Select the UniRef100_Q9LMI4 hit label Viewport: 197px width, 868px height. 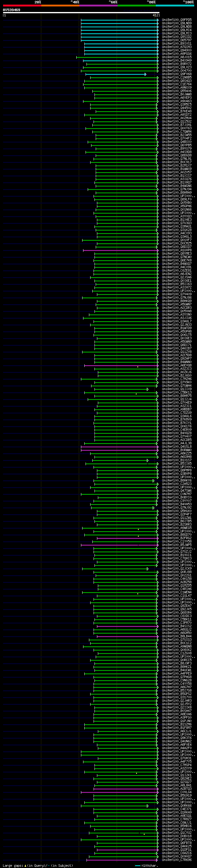[x=177, y=30]
